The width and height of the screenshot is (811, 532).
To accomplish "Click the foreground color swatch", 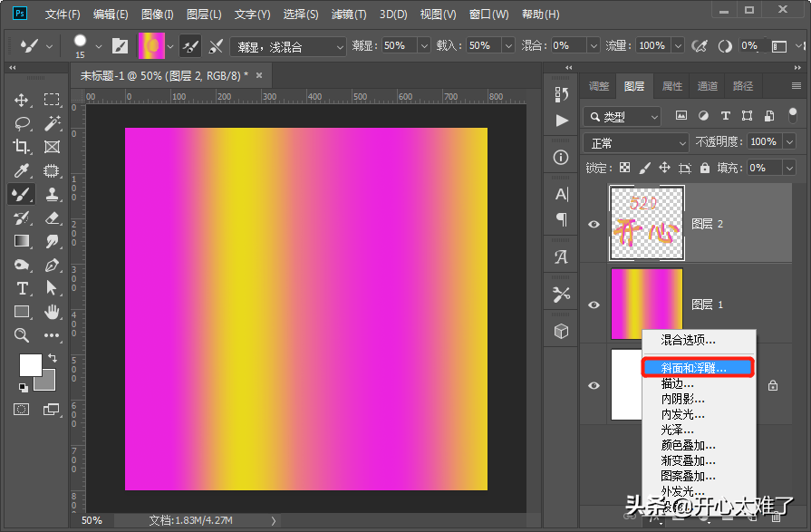I will pos(30,364).
